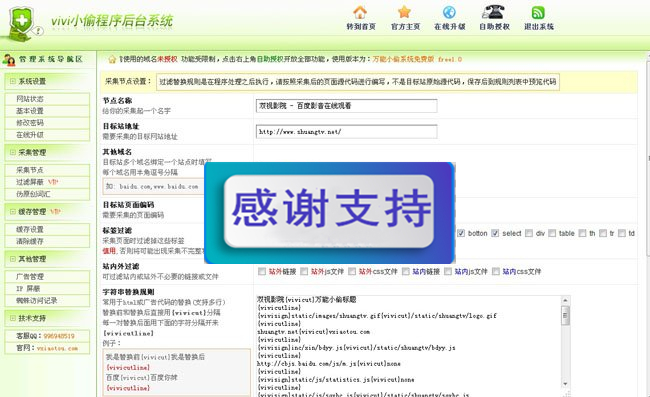This screenshot has height=397, width=650.
Task: Click the 其他域名 input with baidu.com placeholder
Action: click(154, 186)
